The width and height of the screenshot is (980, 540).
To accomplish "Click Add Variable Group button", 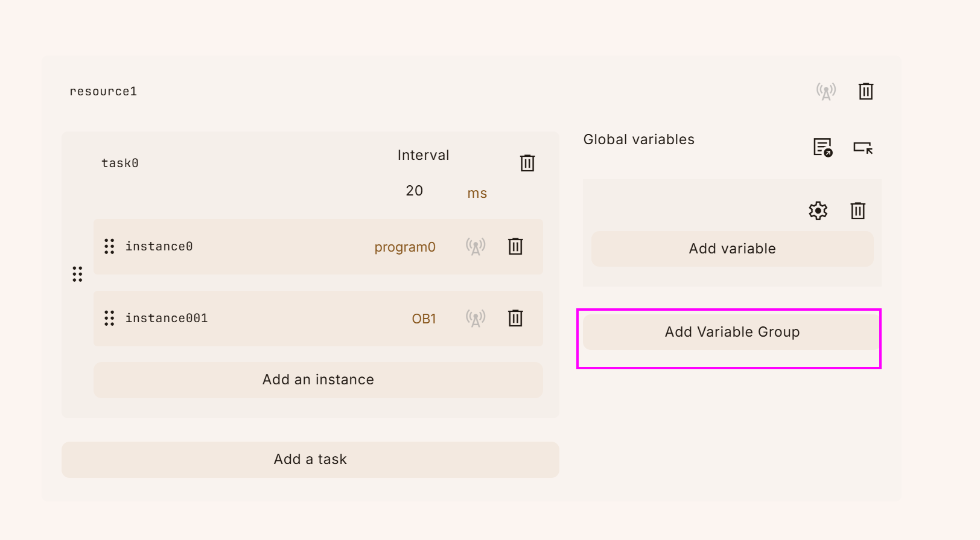I will 732,332.
